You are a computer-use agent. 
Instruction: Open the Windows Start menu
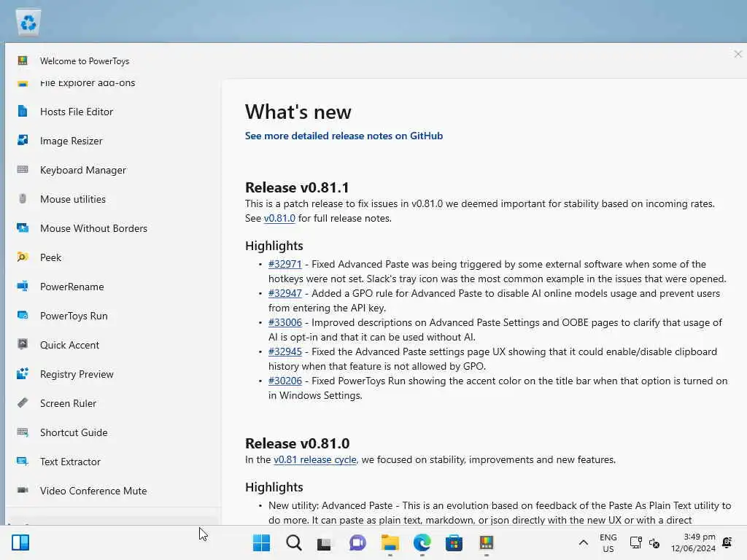click(261, 542)
